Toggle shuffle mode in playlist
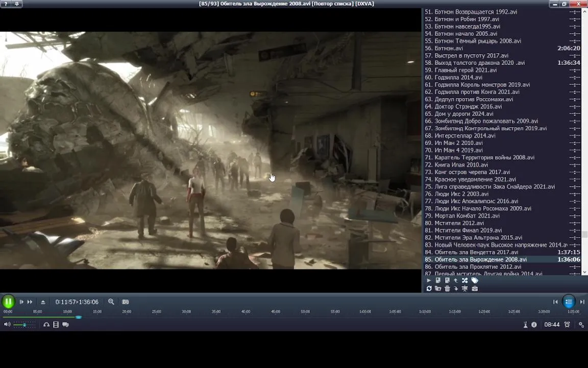This screenshot has width=588, height=368. (465, 280)
